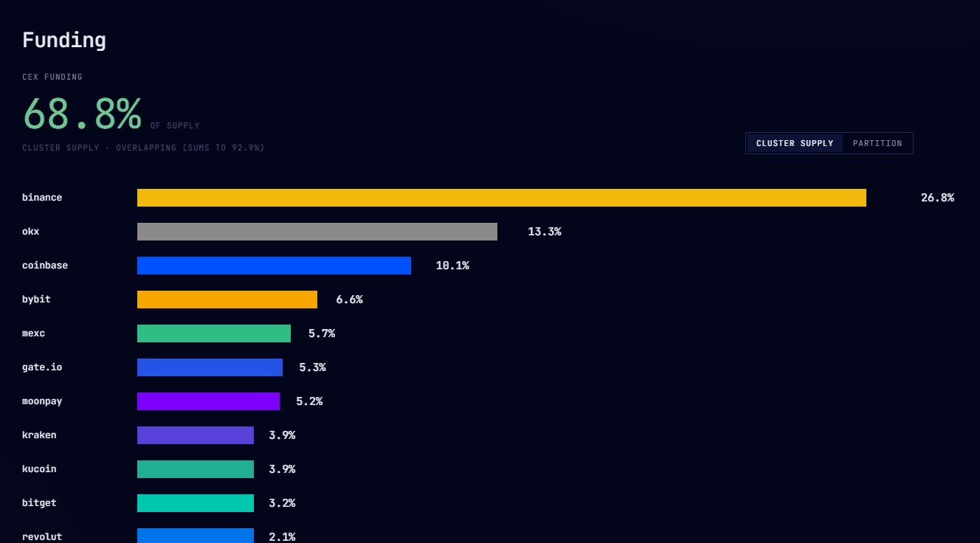Select the 5.3% gate.io value

tap(312, 367)
